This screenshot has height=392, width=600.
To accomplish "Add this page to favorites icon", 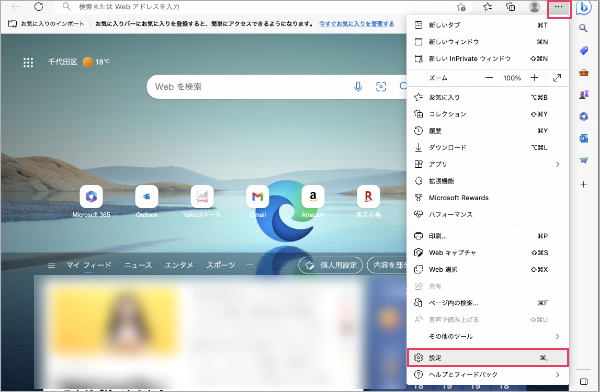I will [461, 7].
